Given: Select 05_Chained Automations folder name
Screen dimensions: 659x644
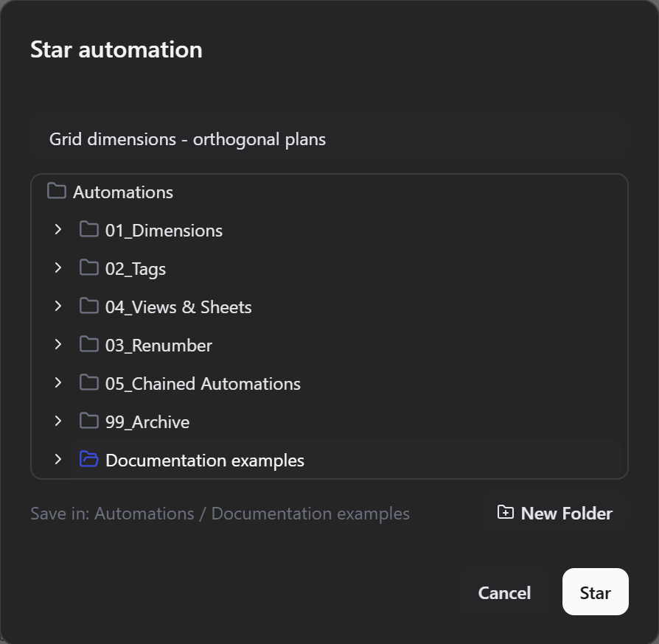Looking at the screenshot, I should (x=203, y=384).
